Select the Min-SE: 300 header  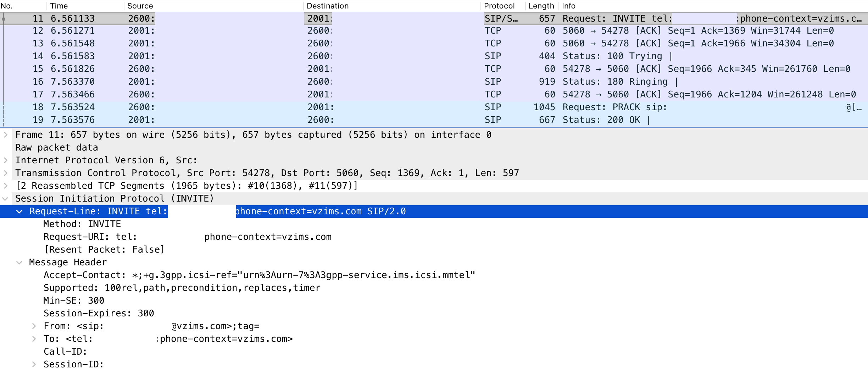(434, 301)
